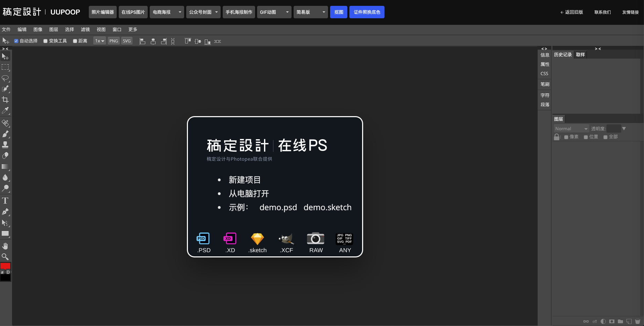Collapse the left toolbar with its arrows
Image resolution: width=644 pixels, height=326 pixels.
coord(5,49)
